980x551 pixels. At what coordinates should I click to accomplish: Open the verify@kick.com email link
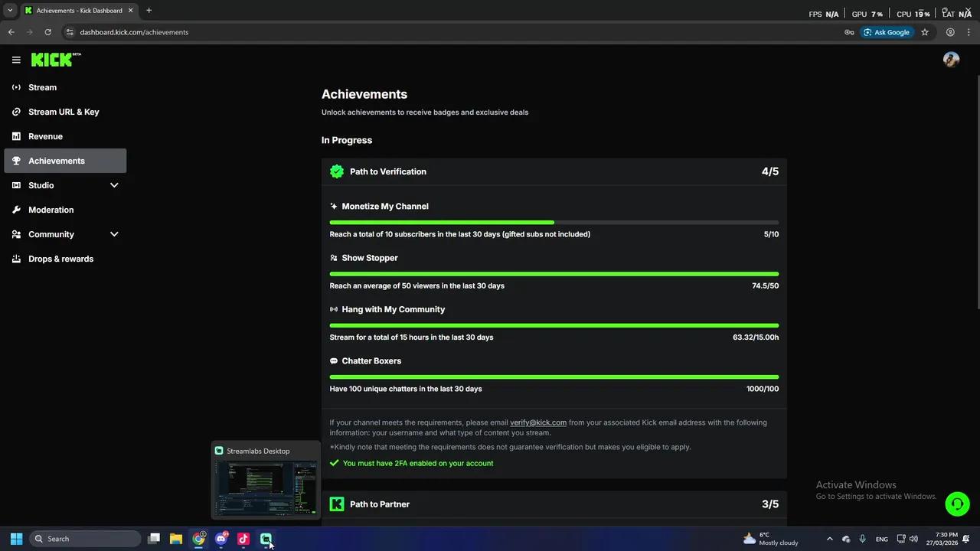click(x=538, y=422)
